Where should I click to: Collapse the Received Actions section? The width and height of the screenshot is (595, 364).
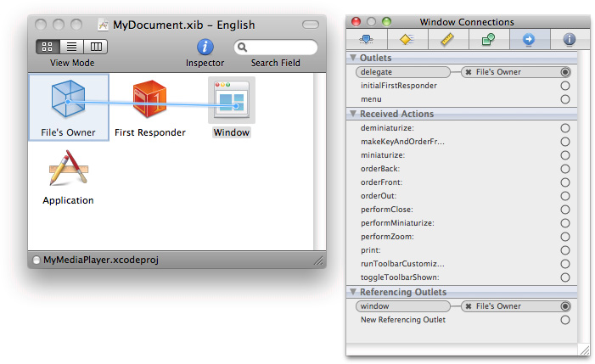click(354, 114)
